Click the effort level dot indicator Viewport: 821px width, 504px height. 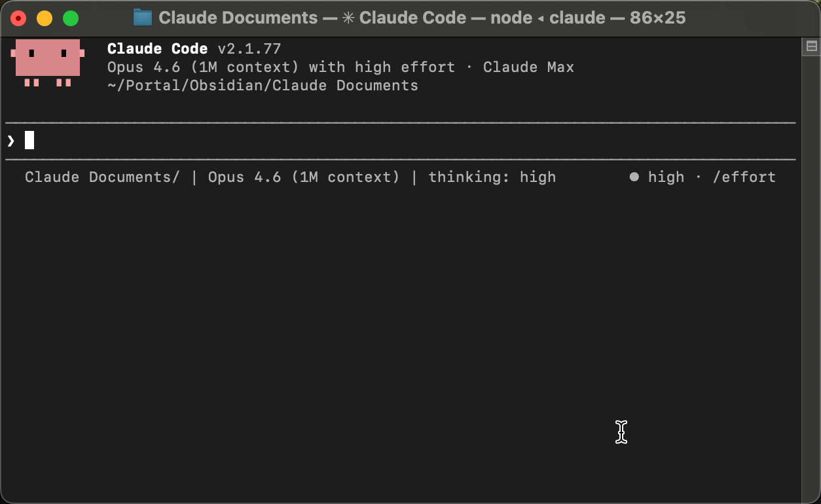[x=634, y=177]
